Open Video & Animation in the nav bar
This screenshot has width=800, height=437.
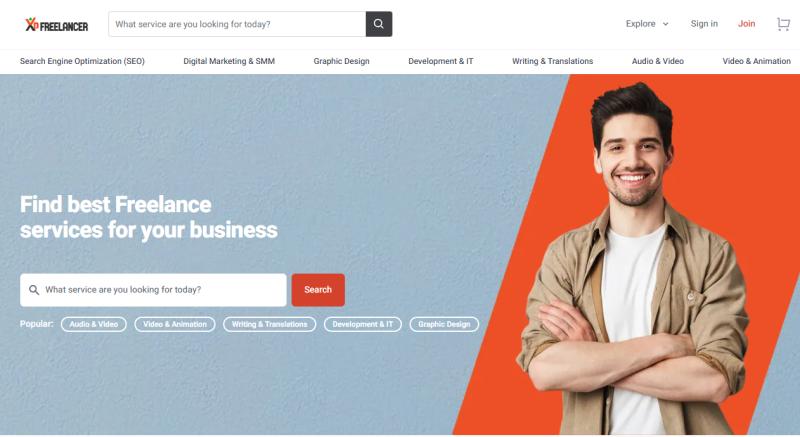click(757, 61)
